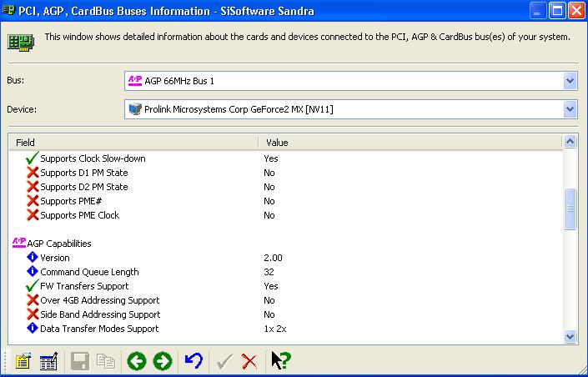Click the table editor icon with pencil
This screenshot has height=377, width=588.
coord(48,361)
